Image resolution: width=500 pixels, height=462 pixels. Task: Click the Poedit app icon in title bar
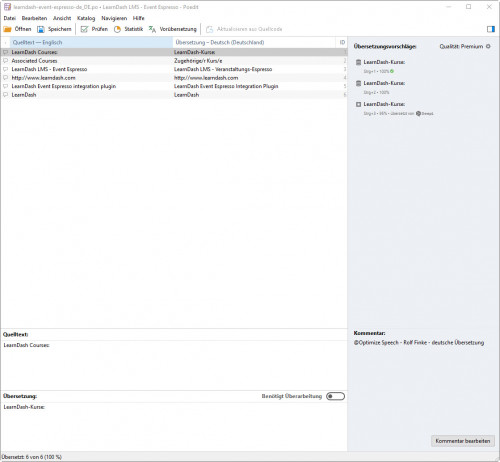[7, 7]
